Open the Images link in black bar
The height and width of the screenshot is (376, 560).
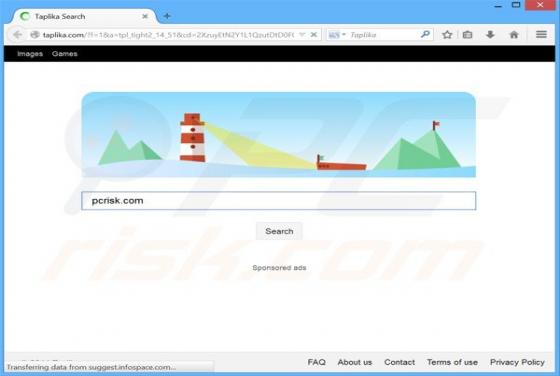tap(30, 54)
